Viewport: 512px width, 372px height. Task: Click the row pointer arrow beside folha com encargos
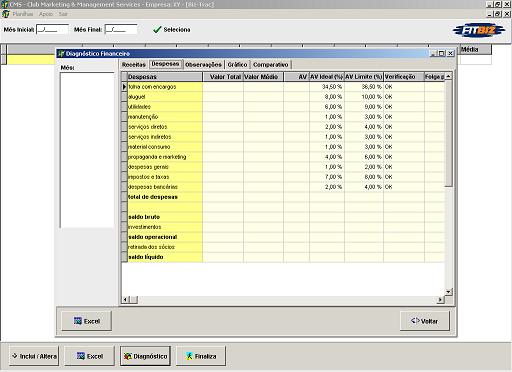click(124, 87)
